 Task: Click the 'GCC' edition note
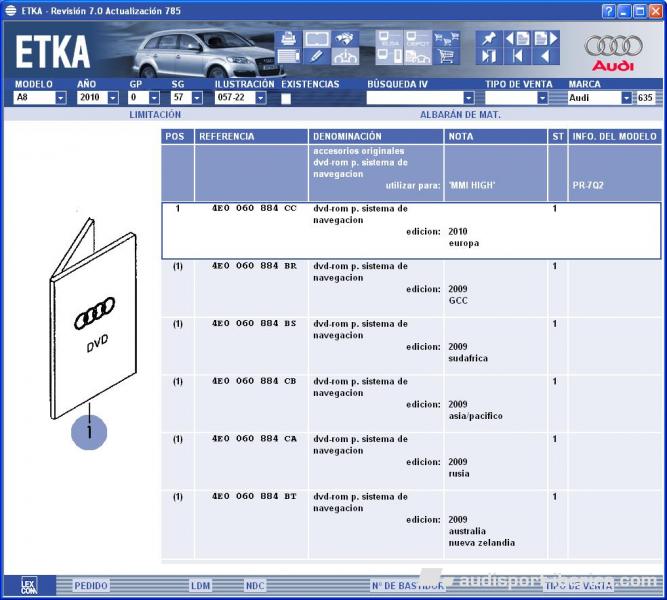point(458,300)
